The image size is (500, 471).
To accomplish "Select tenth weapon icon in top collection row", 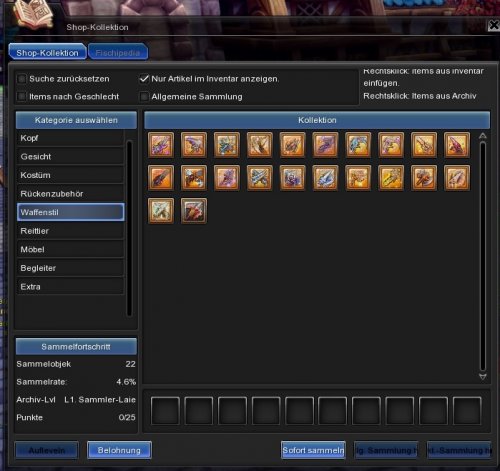I will click(x=457, y=145).
